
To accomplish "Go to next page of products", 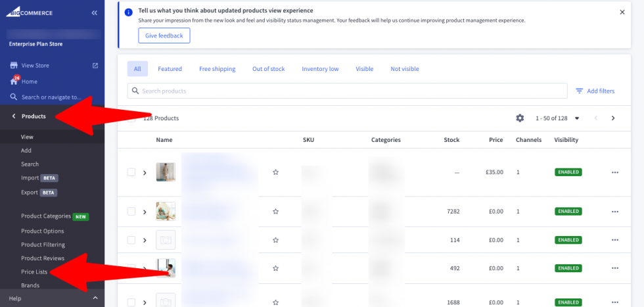I will coord(613,118).
